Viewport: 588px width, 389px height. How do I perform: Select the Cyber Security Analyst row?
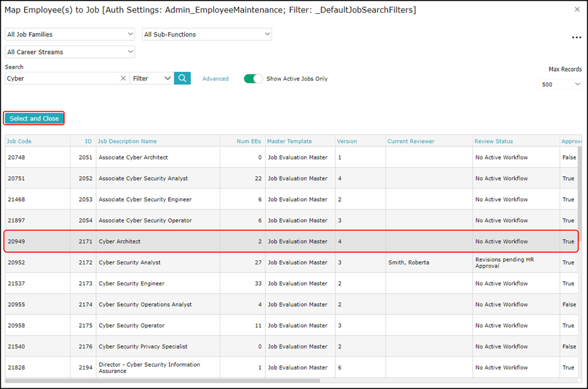[x=291, y=262]
